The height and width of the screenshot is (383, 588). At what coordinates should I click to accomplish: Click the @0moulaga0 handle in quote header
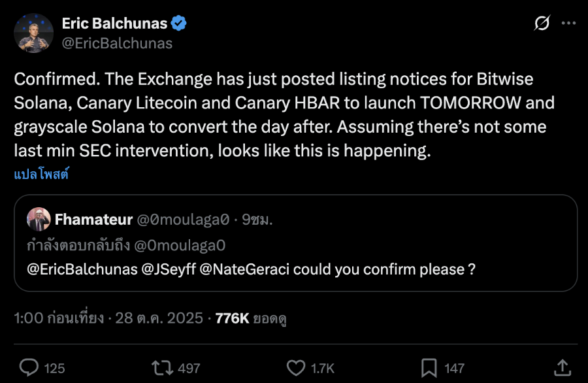pyautogui.click(x=182, y=220)
